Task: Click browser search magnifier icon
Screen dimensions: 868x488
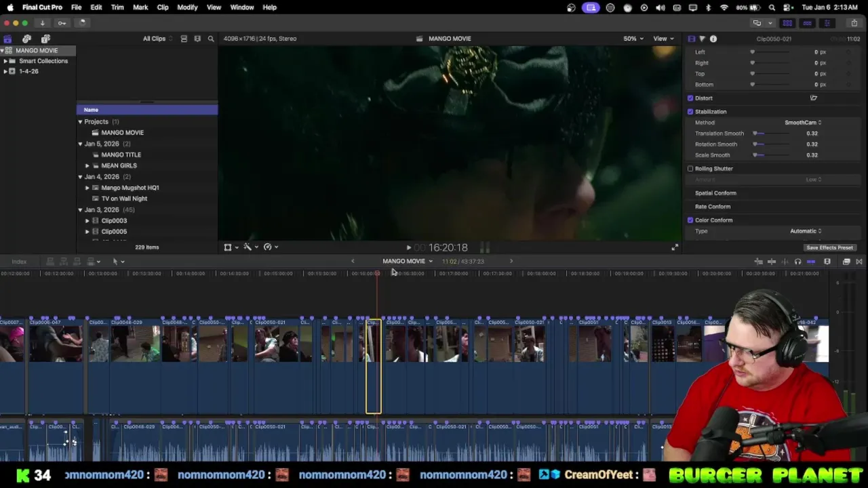Action: tap(211, 39)
